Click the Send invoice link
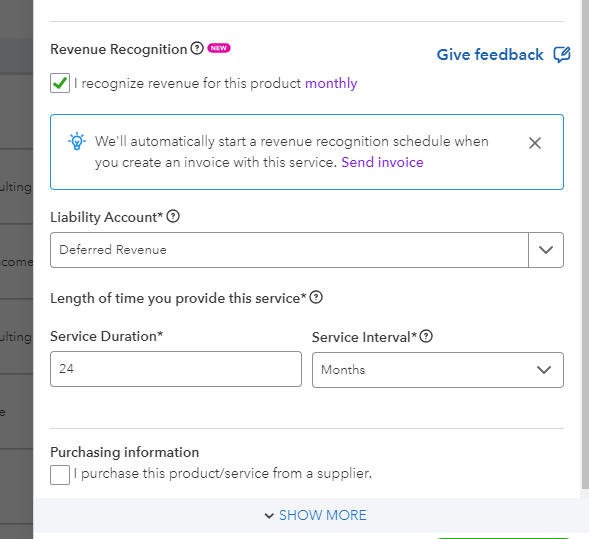This screenshot has width=589, height=539. pyautogui.click(x=382, y=162)
